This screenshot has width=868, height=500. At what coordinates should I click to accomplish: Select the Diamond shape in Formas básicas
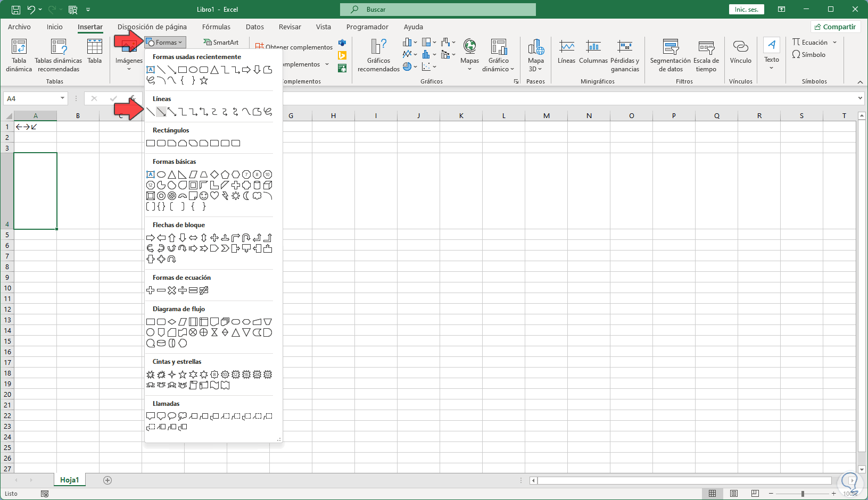click(214, 174)
